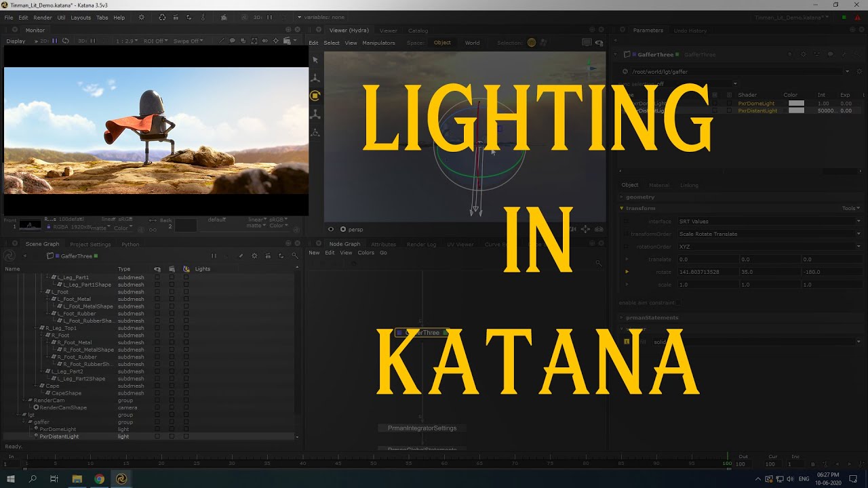
Task: Toggle the render checkbox for L_Foot_Metal row
Action: click(x=172, y=299)
